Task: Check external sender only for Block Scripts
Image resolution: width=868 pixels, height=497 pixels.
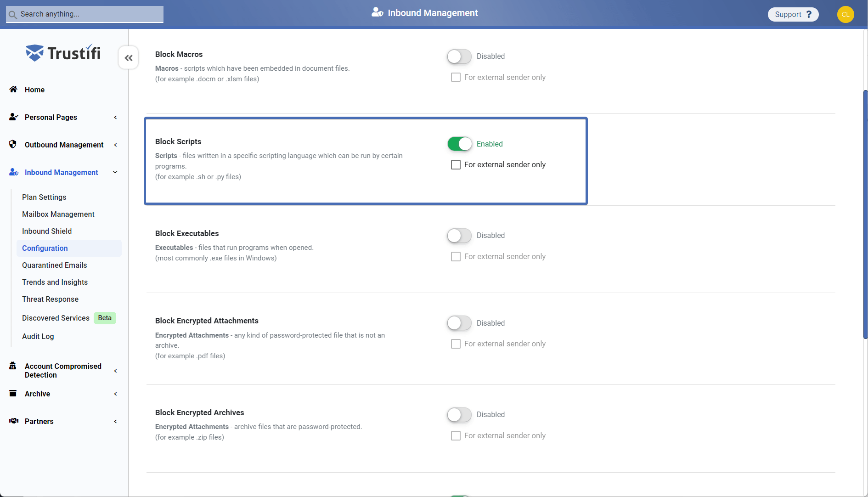Action: tap(456, 164)
